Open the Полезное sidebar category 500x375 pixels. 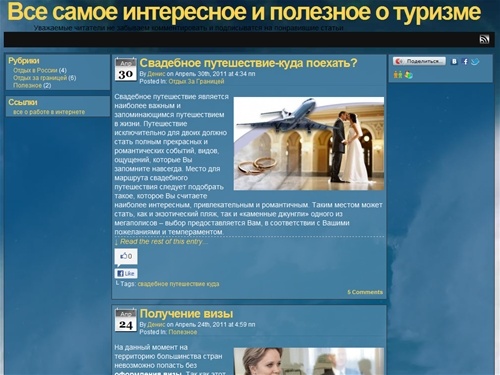27,85
